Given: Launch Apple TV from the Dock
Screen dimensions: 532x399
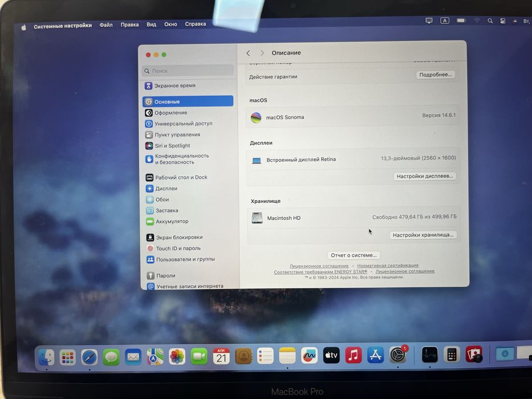Looking at the screenshot, I should pos(331,355).
